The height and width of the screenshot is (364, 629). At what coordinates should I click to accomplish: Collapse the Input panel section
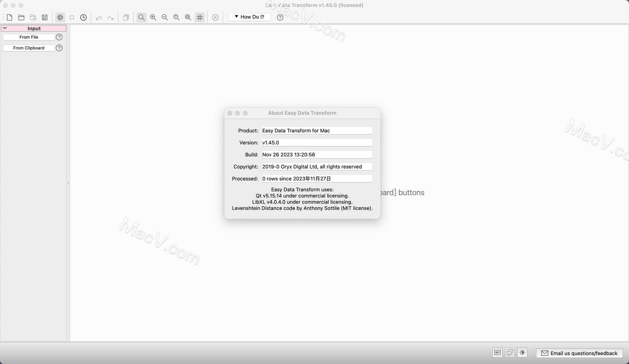[5, 28]
